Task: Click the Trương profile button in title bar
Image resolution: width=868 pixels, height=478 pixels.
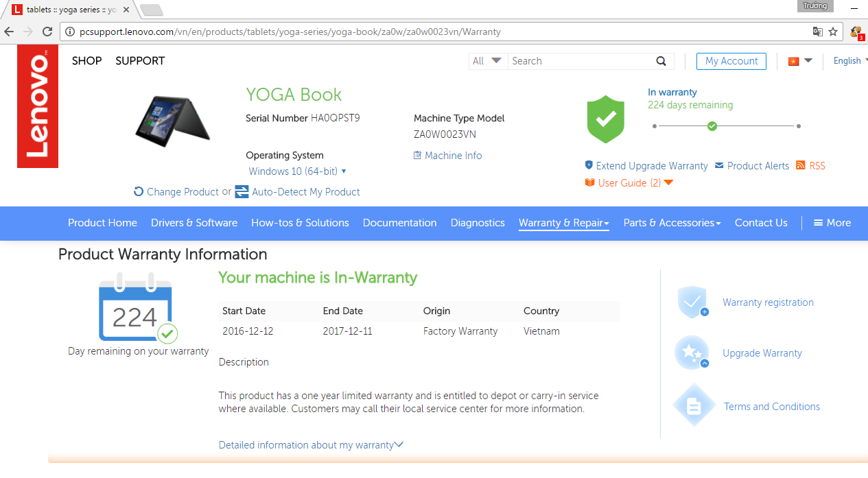Action: 816,6
